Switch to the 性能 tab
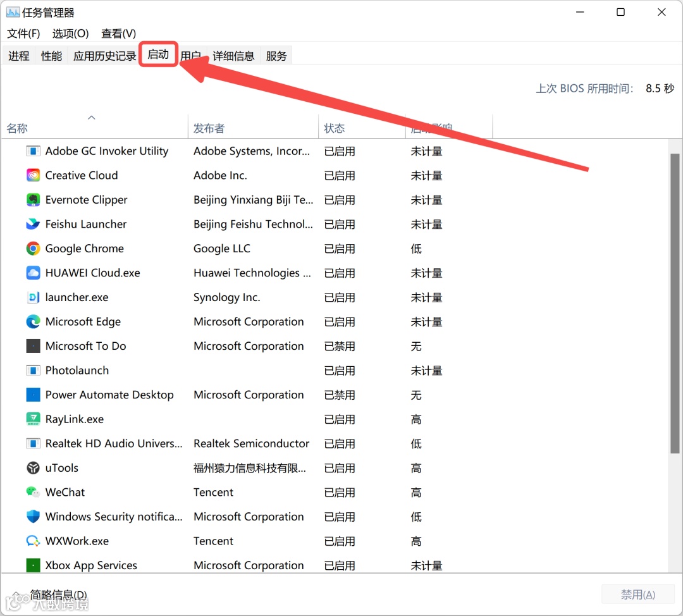This screenshot has height=616, width=683. coord(51,56)
